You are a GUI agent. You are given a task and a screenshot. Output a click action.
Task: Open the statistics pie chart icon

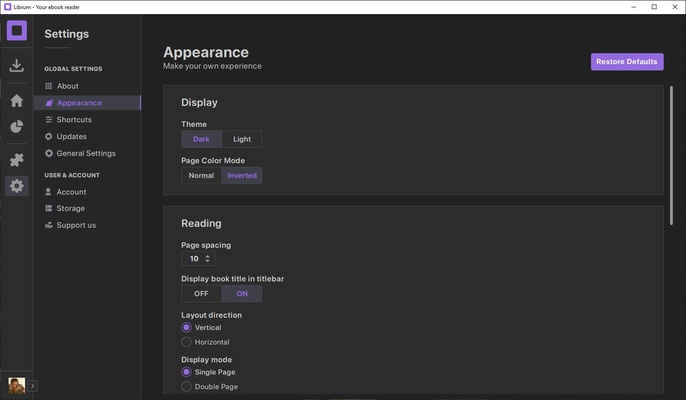(x=16, y=126)
